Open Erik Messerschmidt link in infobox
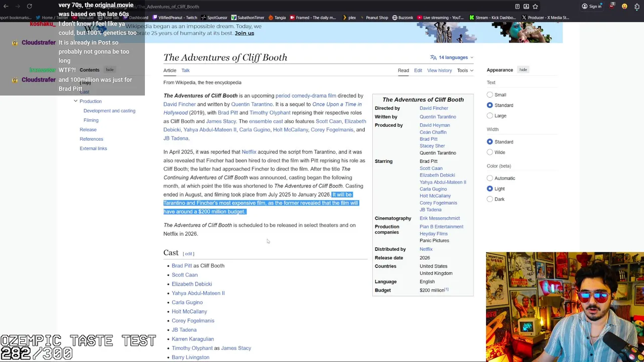Viewport: 644px width, 362px height. pyautogui.click(x=440, y=218)
